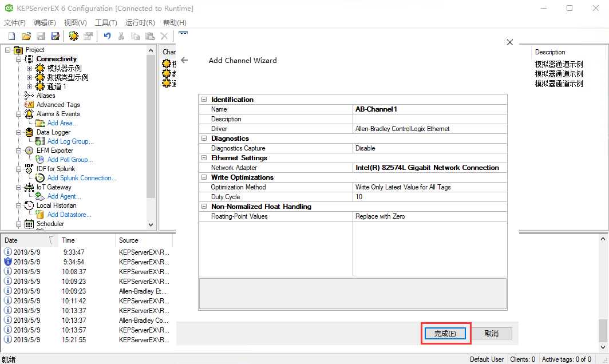Click the Alarms & Events bell icon
This screenshot has height=364, width=609.
point(29,114)
